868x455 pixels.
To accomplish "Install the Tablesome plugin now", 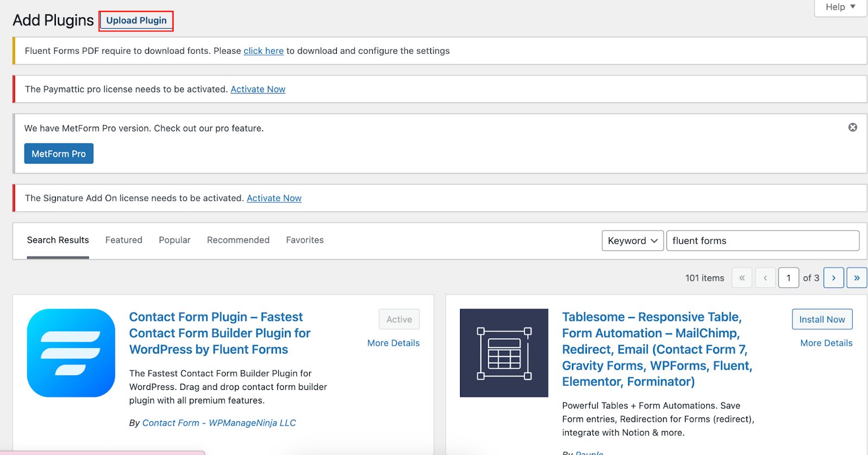I will (822, 319).
